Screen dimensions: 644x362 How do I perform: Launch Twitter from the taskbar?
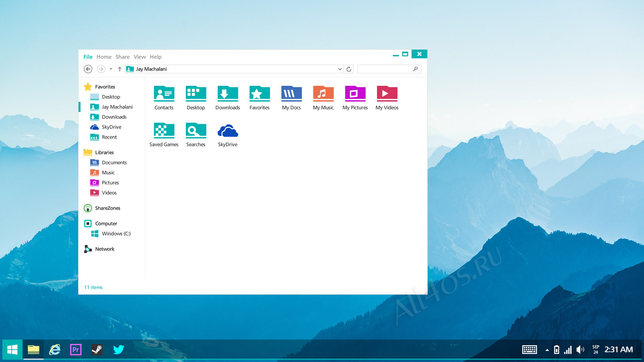118,350
